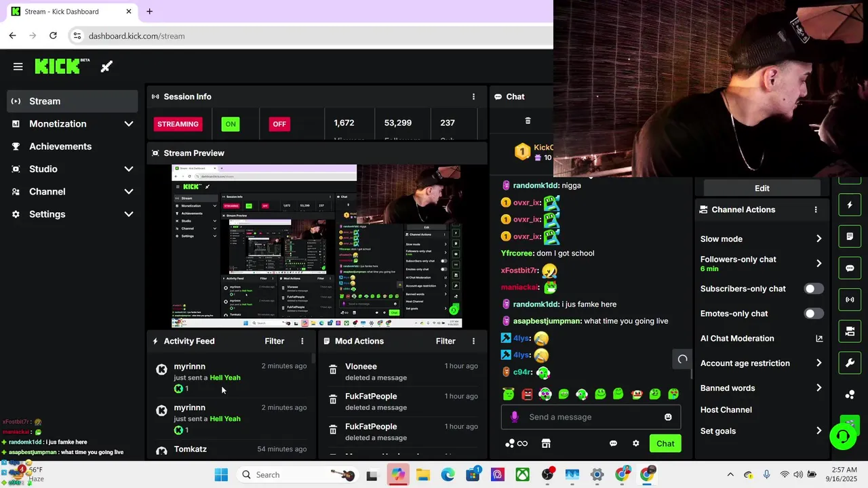Select the wrench widget in right sidebar

[850, 363]
